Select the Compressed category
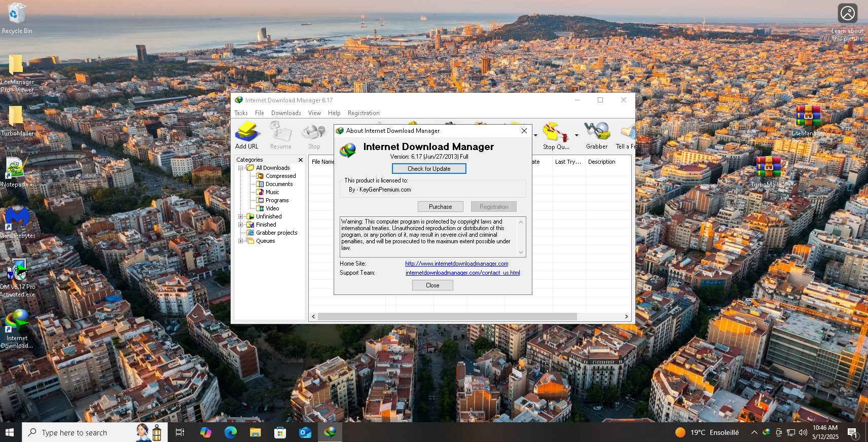868x442 pixels. click(x=280, y=176)
